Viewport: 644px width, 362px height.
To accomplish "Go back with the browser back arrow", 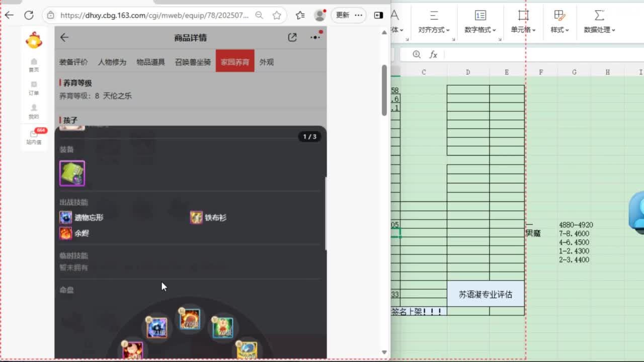I will tap(9, 15).
